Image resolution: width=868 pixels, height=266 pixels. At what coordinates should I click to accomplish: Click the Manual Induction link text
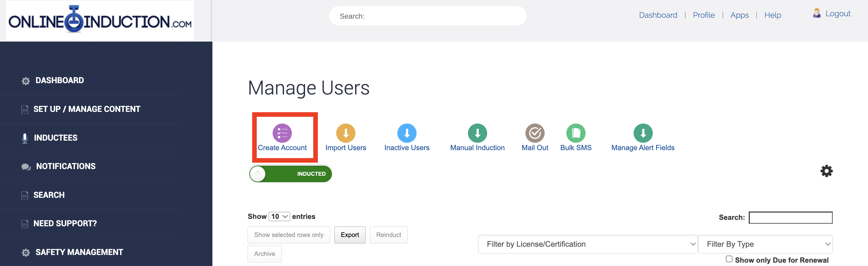[x=477, y=148]
